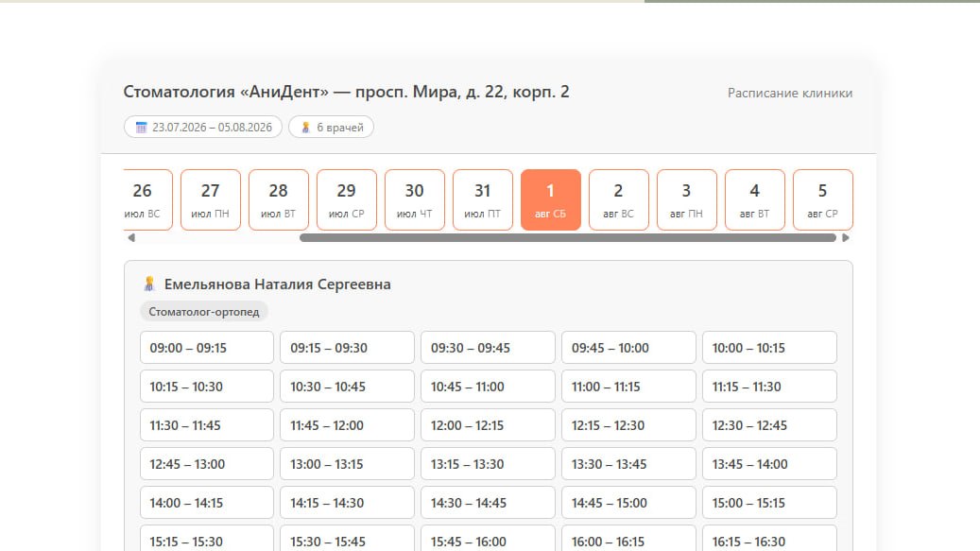The width and height of the screenshot is (980, 551).
Task: Open the date range 23.07.2026 – 05.08.2026 chip
Action: 203,128
